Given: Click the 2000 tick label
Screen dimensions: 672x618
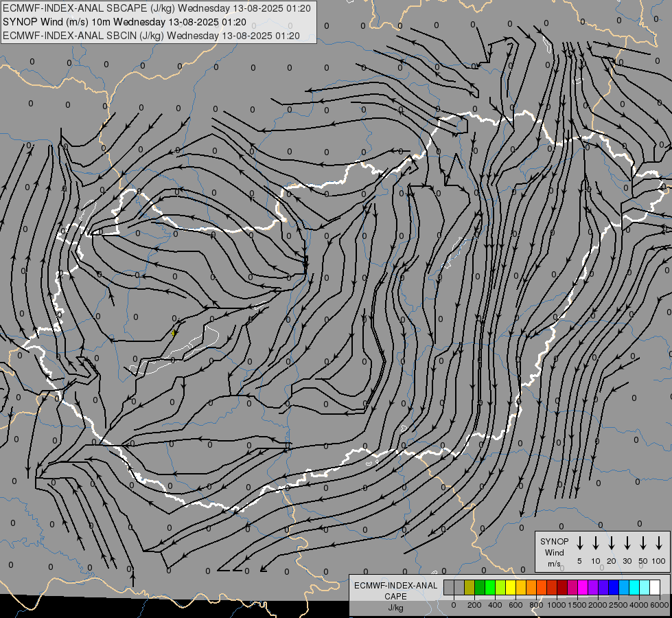Looking at the screenshot, I should 597,605.
